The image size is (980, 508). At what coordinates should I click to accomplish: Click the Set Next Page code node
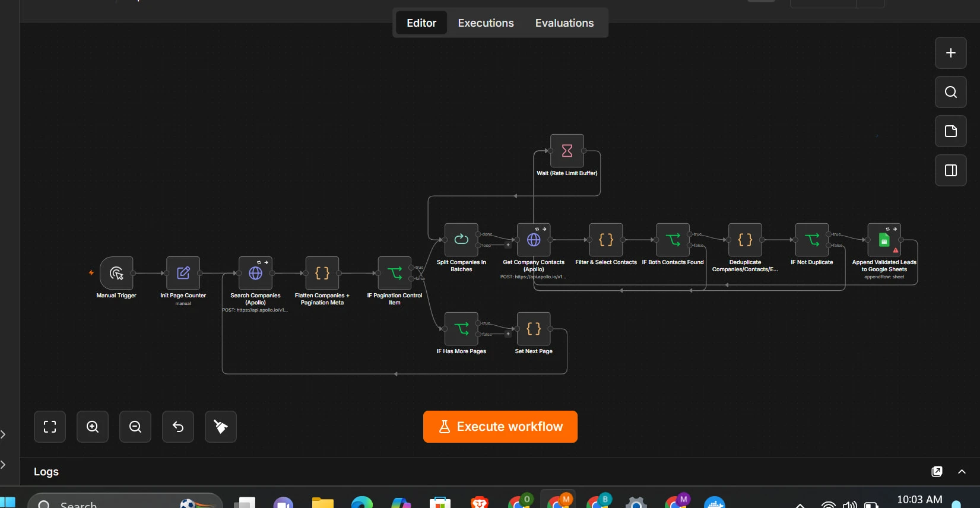tap(534, 329)
